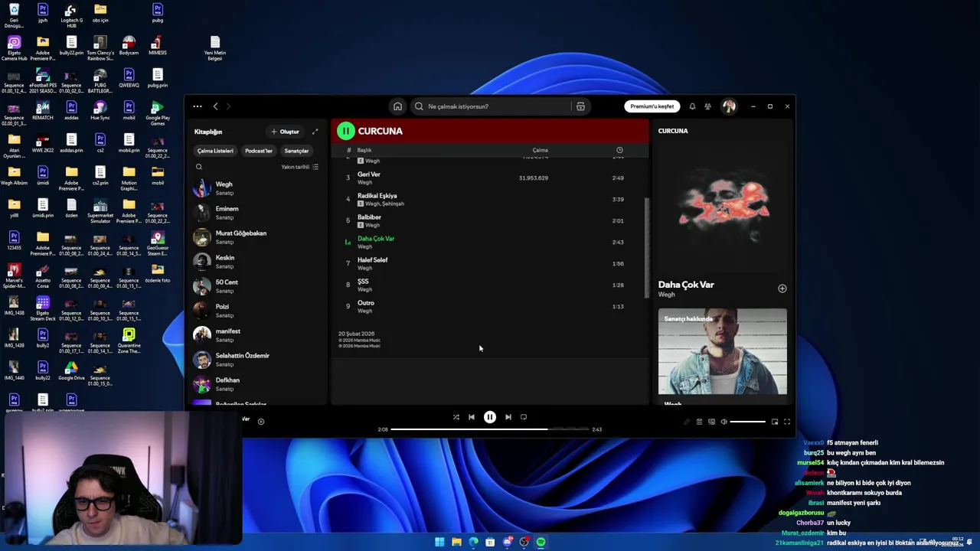The height and width of the screenshot is (551, 980).
Task: Sort tracks by duration clock icon
Action: [619, 150]
